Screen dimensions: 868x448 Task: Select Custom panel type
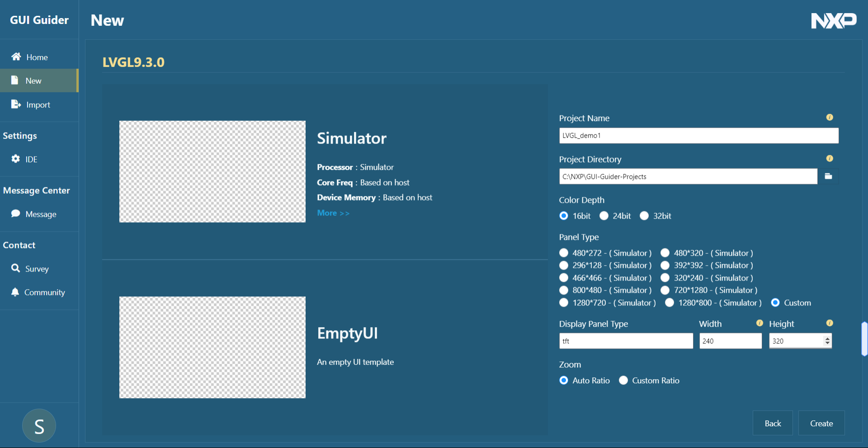point(775,303)
